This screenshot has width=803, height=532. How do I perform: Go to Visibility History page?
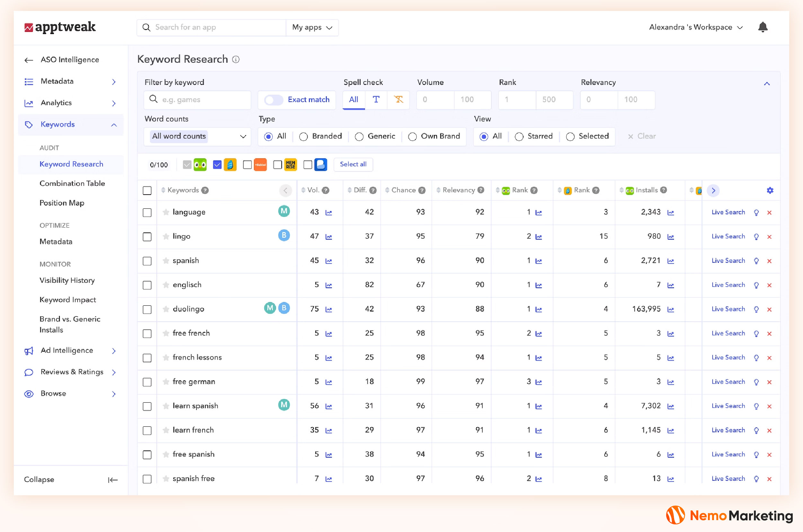click(x=67, y=281)
